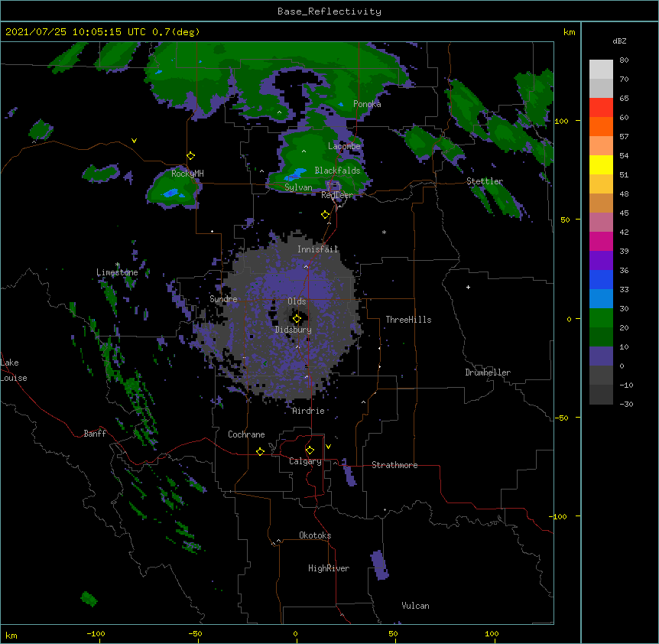This screenshot has width=659, height=644.
Task: Click the radar site diamond between Olds and Didsbury
Action: (x=297, y=319)
